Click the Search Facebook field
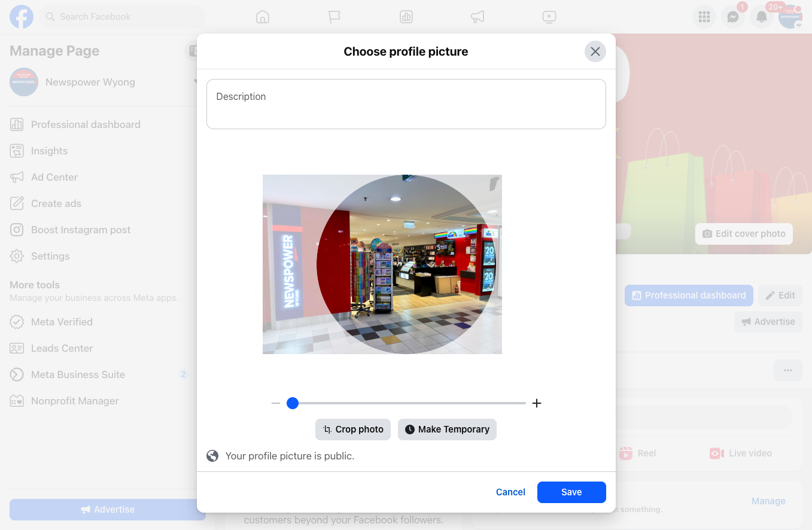812x530 pixels. (x=123, y=17)
